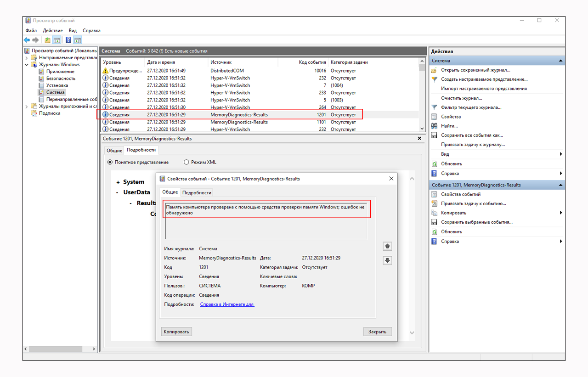Open the Действие menu
The height and width of the screenshot is (377, 588).
click(x=52, y=30)
